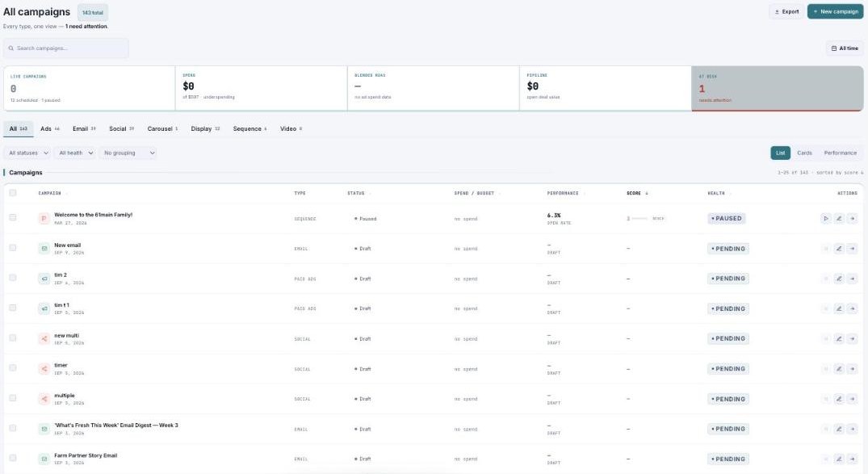This screenshot has width=868, height=474.
Task: Check the multiple row checkbox
Action: point(13,397)
